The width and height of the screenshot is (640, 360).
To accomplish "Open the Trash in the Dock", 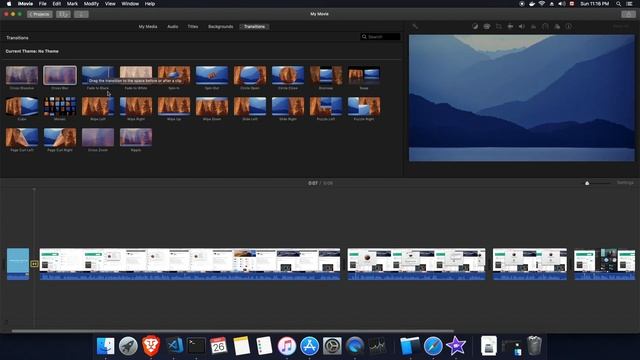I will point(534,346).
